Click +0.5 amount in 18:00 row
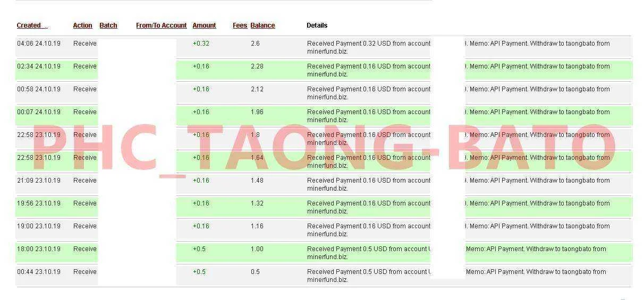 pos(199,249)
